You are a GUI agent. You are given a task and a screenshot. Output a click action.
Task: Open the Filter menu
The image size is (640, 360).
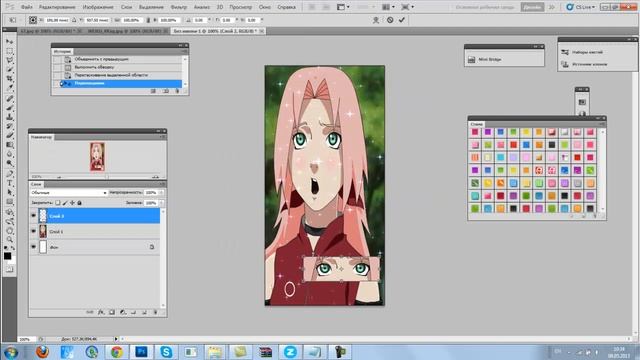[178, 7]
